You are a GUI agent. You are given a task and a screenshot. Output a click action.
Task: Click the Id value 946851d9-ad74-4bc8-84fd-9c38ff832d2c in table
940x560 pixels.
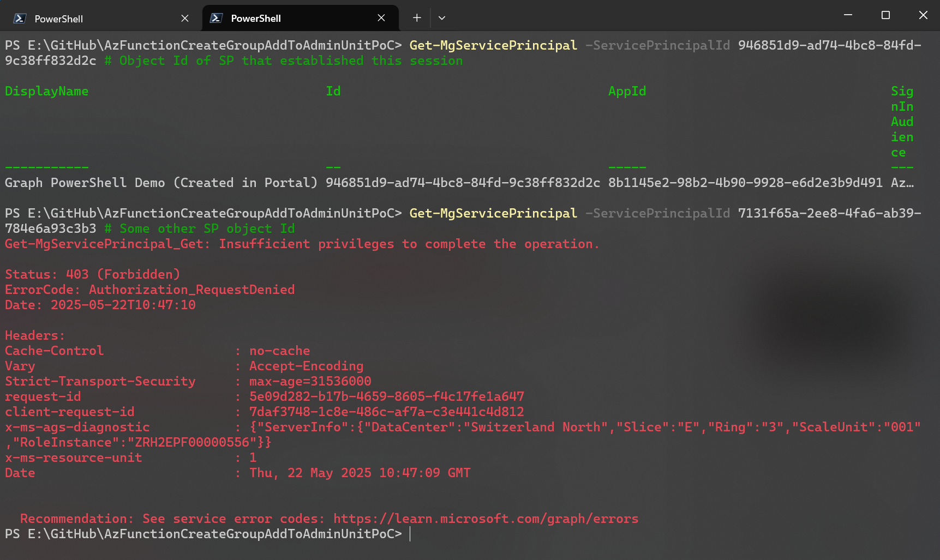(x=463, y=183)
